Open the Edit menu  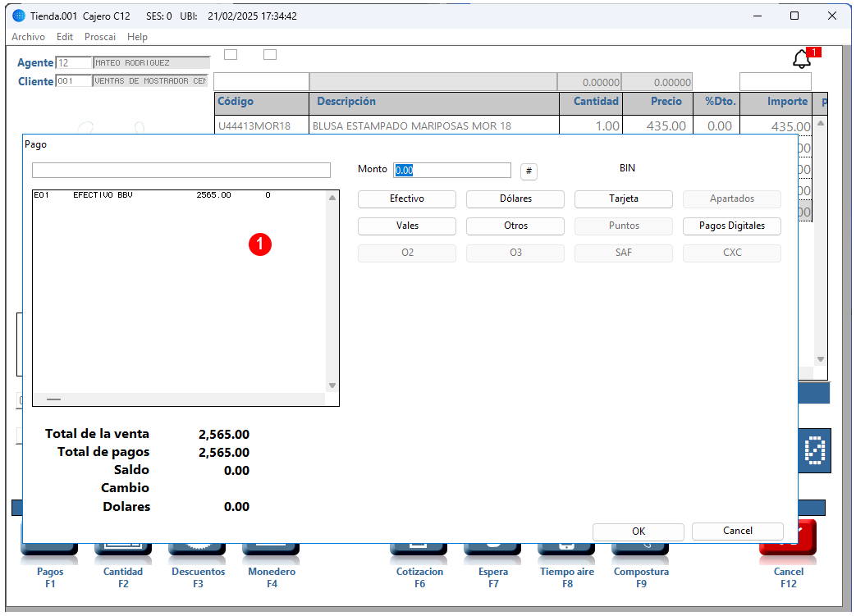click(64, 37)
